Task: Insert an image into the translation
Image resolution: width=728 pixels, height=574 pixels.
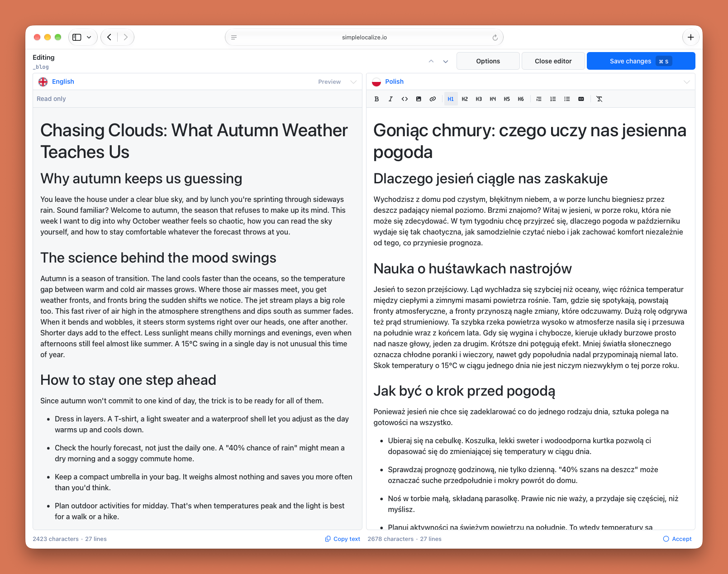Action: pyautogui.click(x=419, y=99)
